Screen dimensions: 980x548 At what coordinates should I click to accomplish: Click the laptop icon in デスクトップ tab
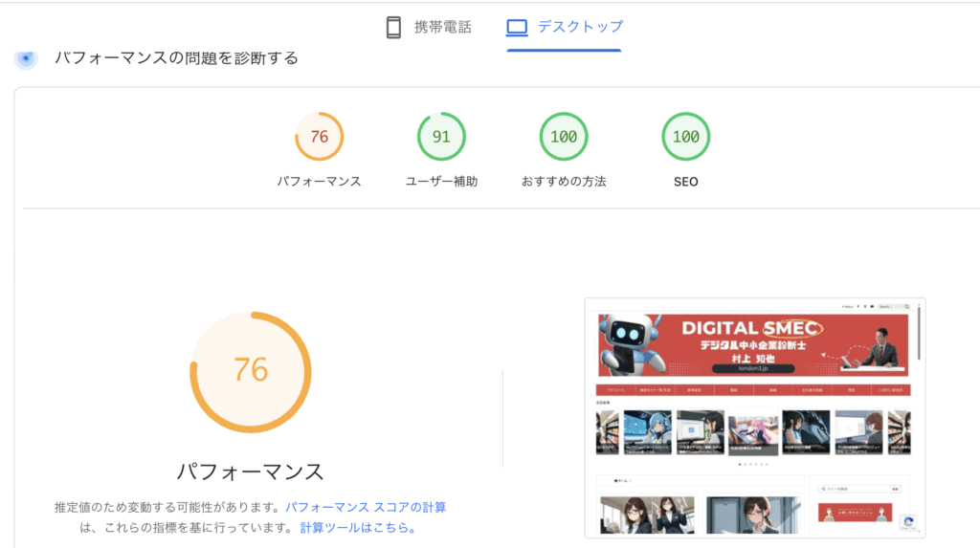pyautogui.click(x=517, y=28)
